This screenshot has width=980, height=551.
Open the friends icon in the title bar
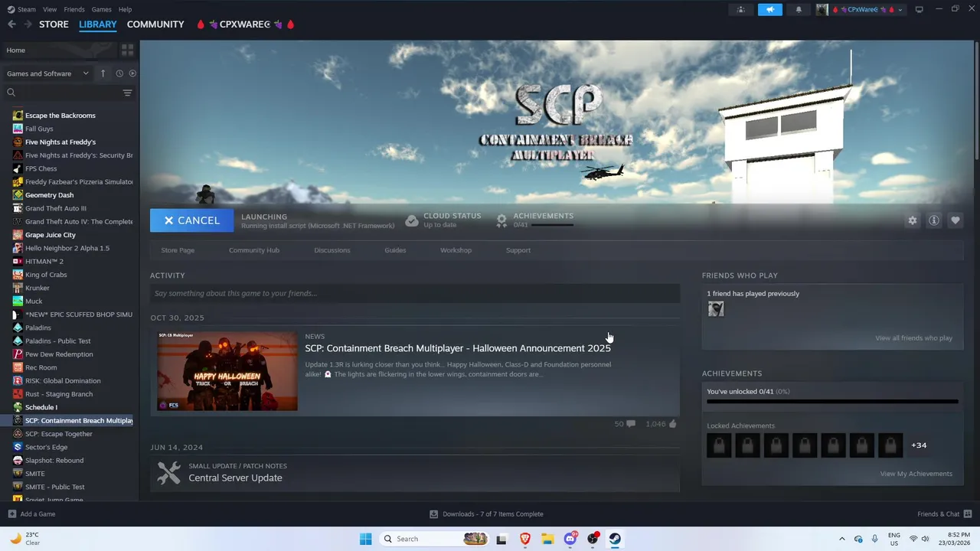[x=740, y=9]
